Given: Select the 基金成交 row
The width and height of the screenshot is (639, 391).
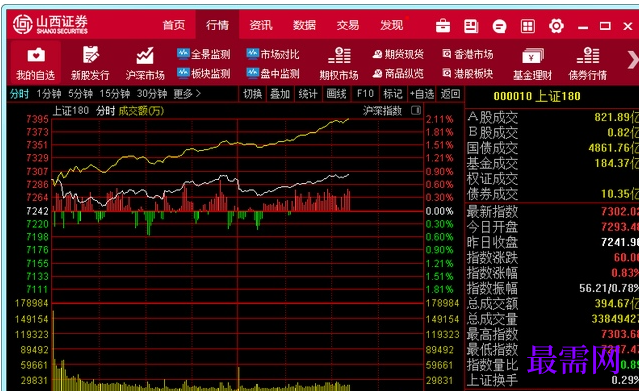Looking at the screenshot, I should coord(553,163).
